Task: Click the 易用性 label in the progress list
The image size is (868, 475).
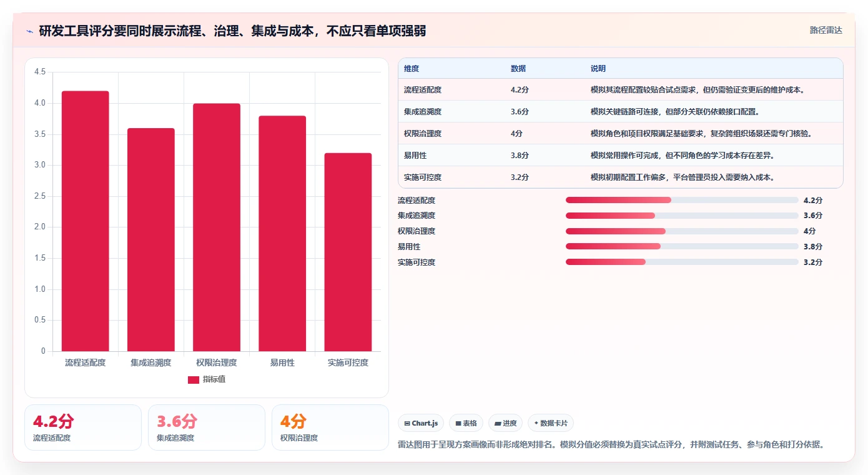Action: [409, 247]
